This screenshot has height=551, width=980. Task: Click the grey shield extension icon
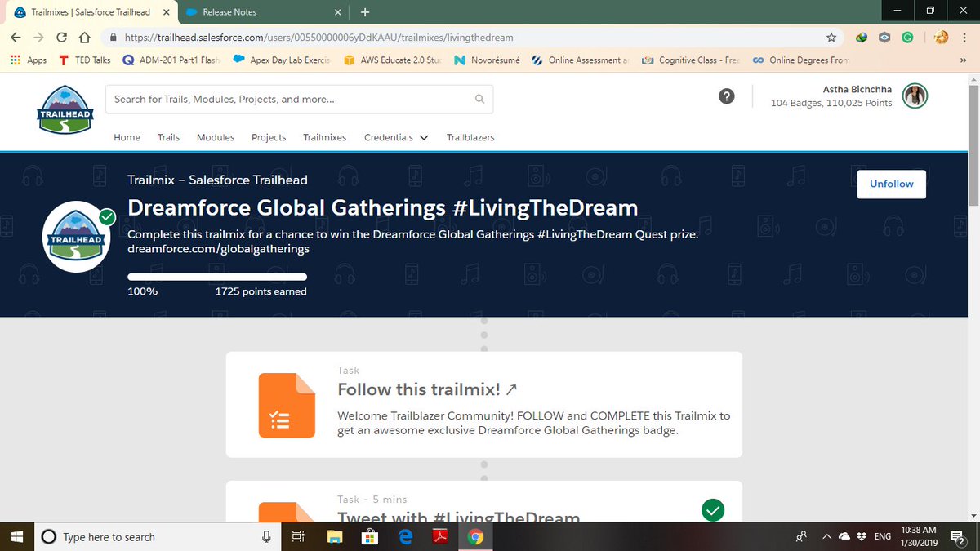tap(884, 38)
